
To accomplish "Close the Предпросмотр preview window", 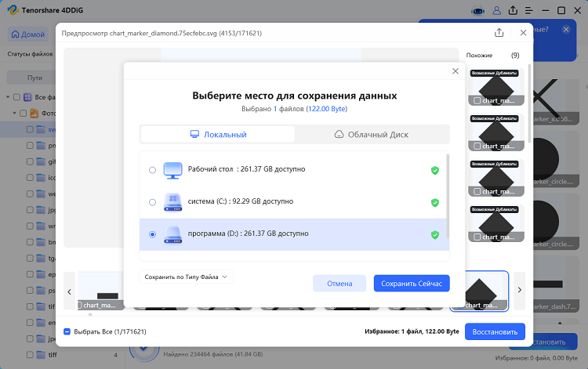I will (x=523, y=33).
